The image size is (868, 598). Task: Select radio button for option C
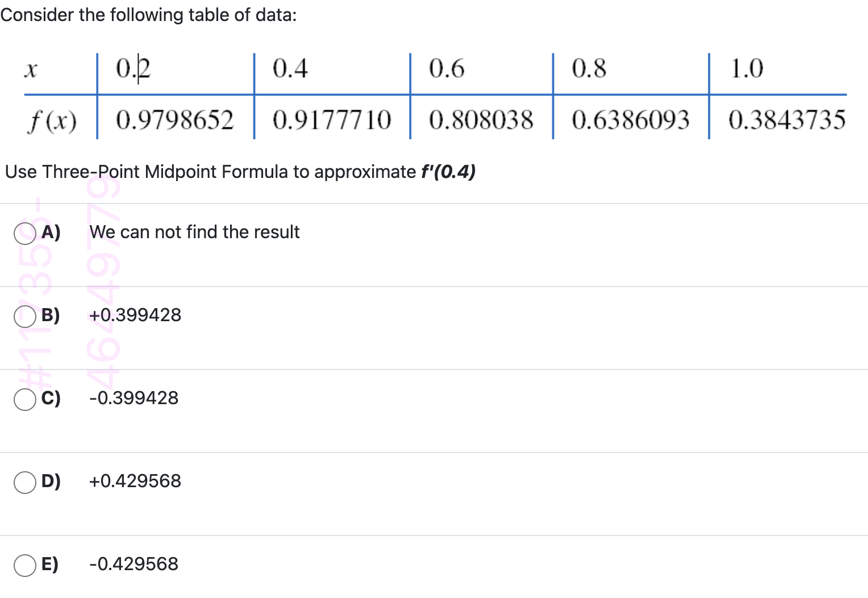point(24,399)
